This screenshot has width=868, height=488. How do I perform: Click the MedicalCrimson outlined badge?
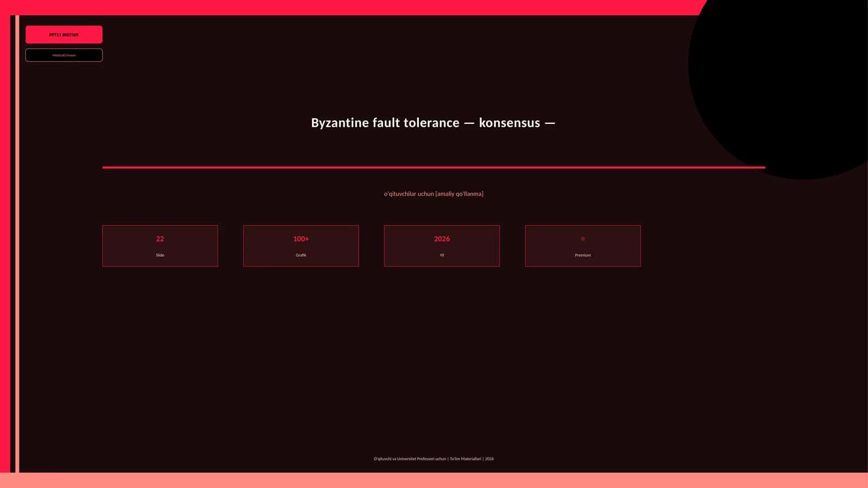click(64, 55)
